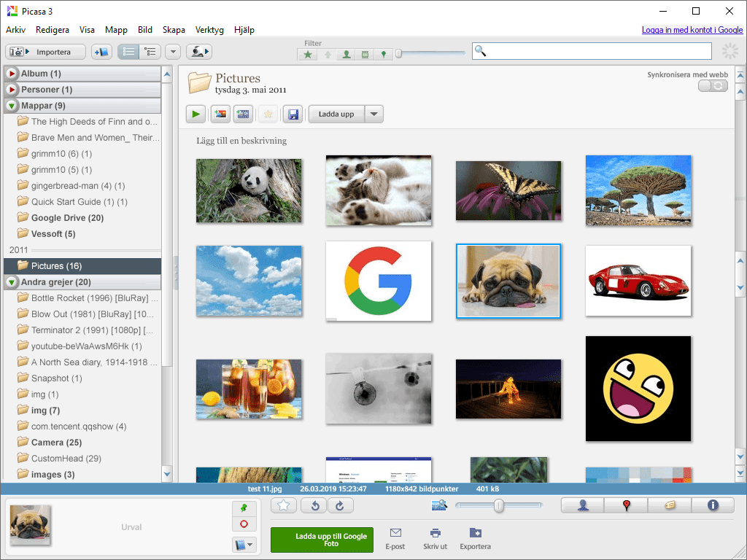Play slideshow with the green play button
The height and width of the screenshot is (560, 747).
(196, 114)
